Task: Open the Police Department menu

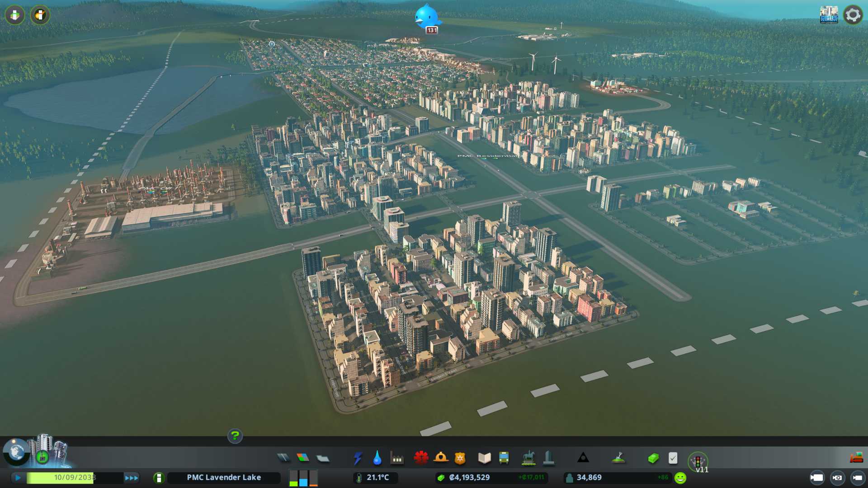Action: point(460,458)
